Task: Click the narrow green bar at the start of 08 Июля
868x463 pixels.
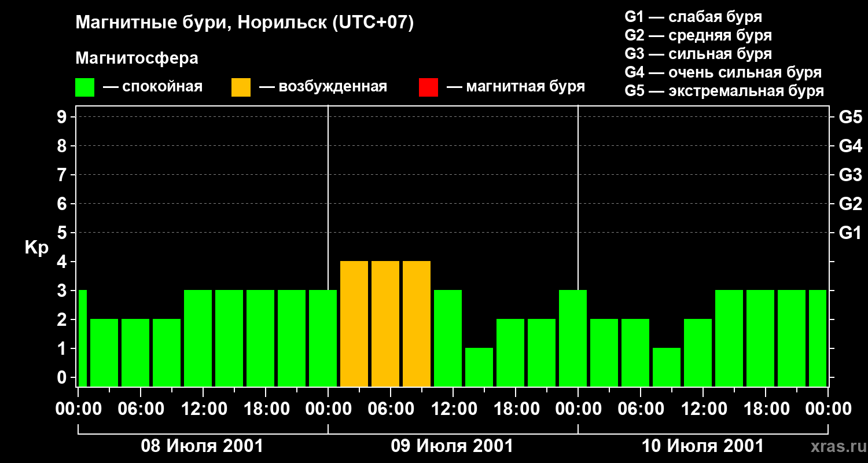Action: pos(82,338)
